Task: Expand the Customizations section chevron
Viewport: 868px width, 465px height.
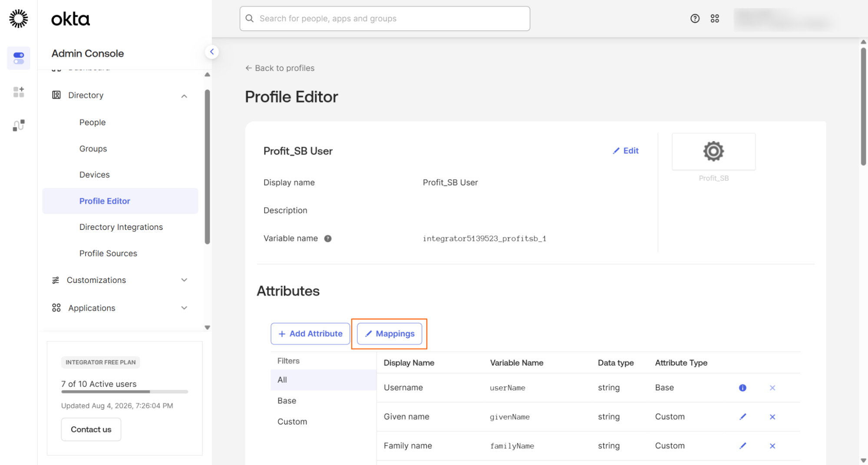Action: point(184,280)
